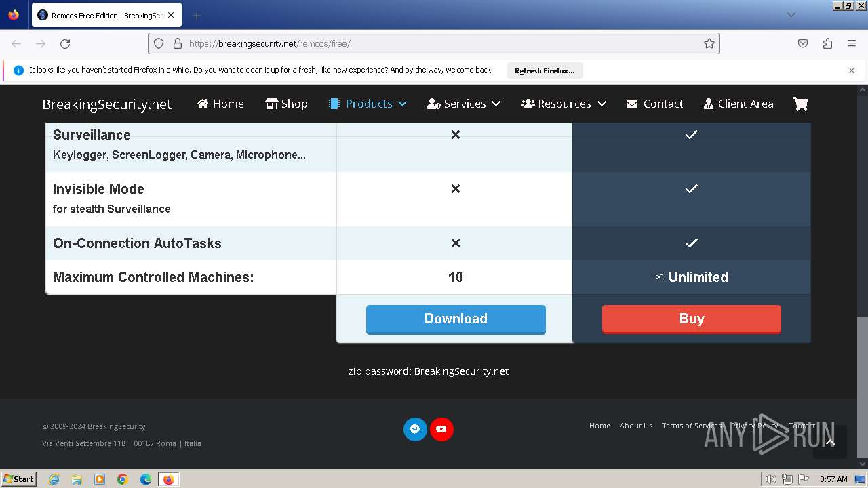868x488 pixels.
Task: Click the padlock site information icon
Action: [178, 43]
